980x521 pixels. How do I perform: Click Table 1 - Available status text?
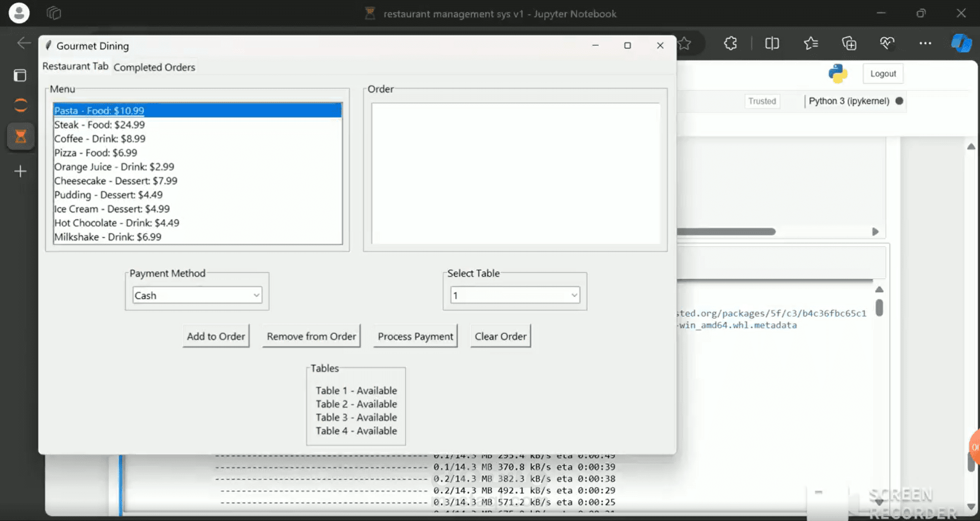[356, 390]
